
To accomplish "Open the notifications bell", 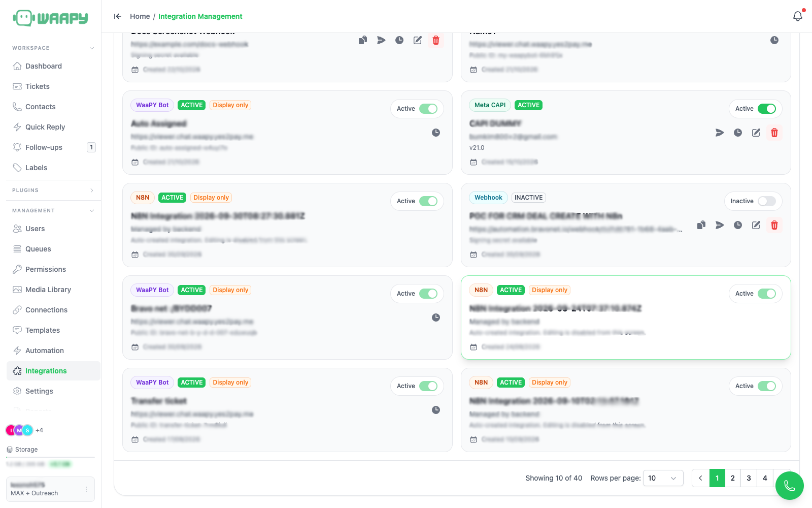I will [x=798, y=16].
